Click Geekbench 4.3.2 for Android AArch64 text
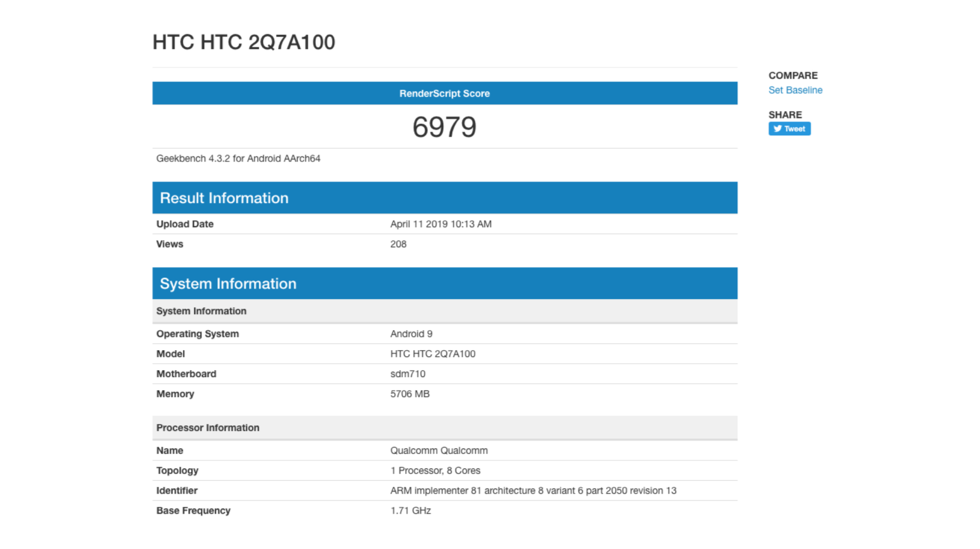Image resolution: width=980 pixels, height=549 pixels. click(x=238, y=158)
